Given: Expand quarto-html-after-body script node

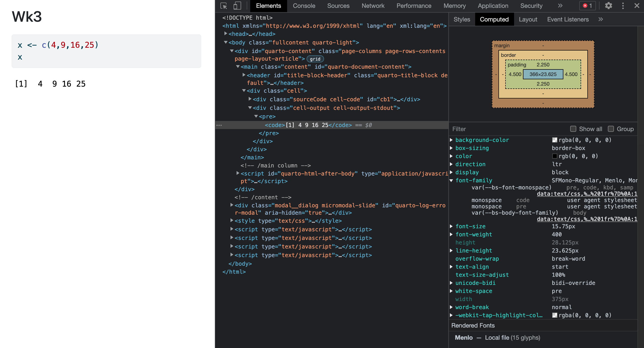Looking at the screenshot, I should coord(238,173).
